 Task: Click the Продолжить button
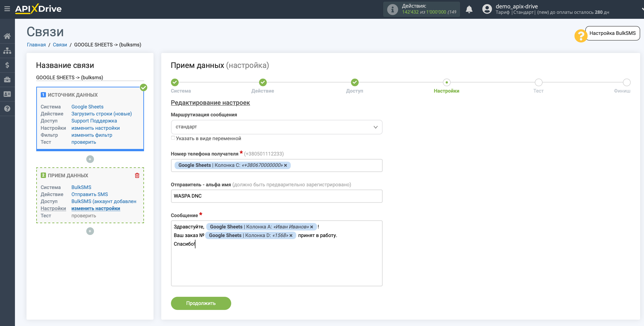click(x=201, y=303)
